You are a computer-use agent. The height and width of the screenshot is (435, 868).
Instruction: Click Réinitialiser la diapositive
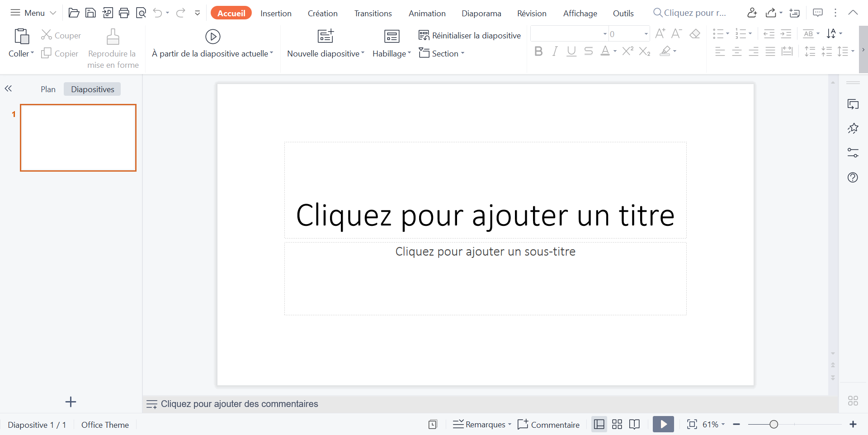coord(470,35)
